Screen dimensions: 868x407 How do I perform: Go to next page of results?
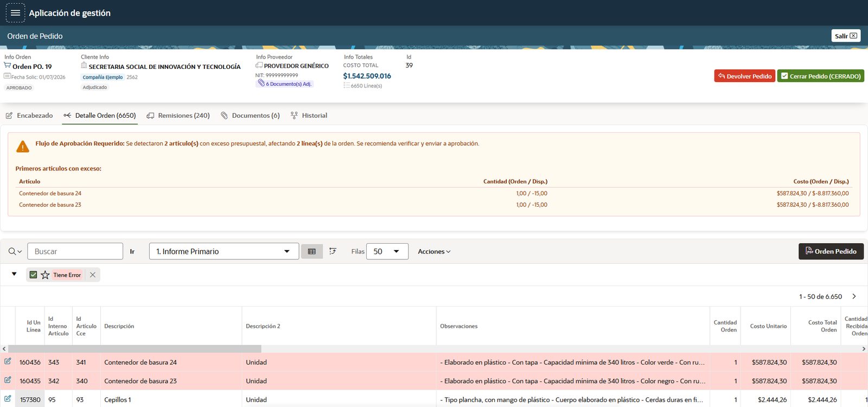pos(854,296)
